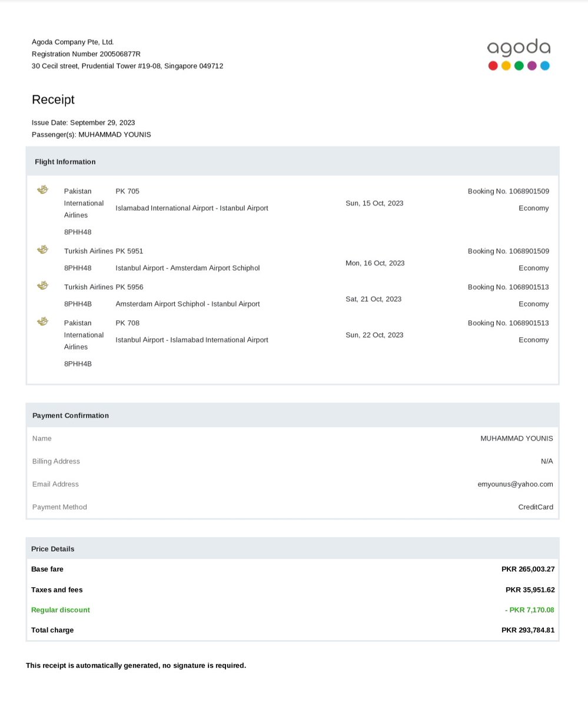Click the Base fare label
The image size is (588, 706).
pyautogui.click(x=47, y=569)
